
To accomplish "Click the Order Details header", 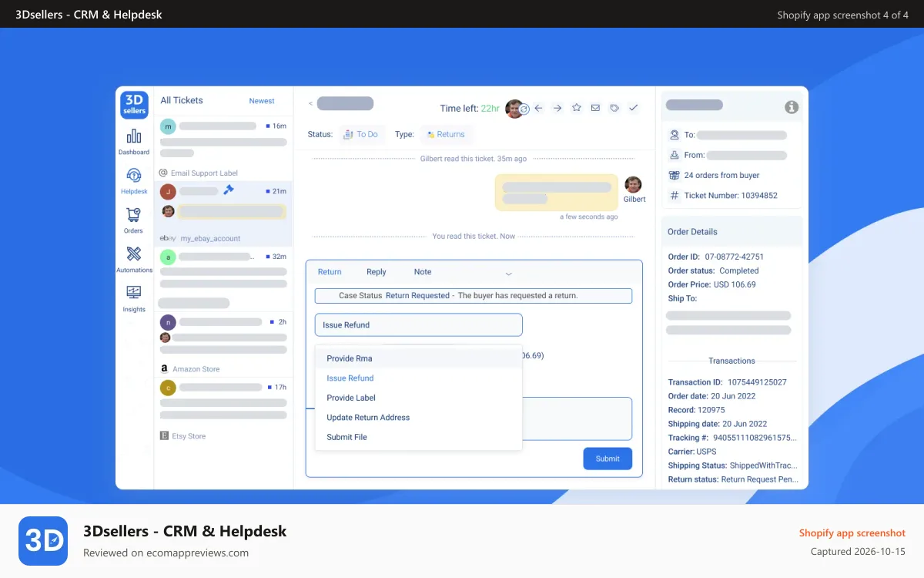I will tap(692, 232).
